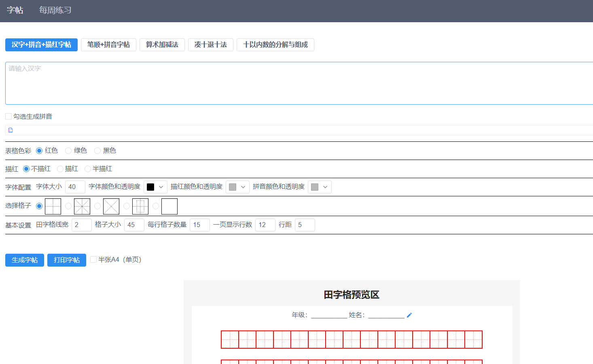The height and width of the screenshot is (364, 593).
Task: Select the first grid style radio button
Action: 39,206
